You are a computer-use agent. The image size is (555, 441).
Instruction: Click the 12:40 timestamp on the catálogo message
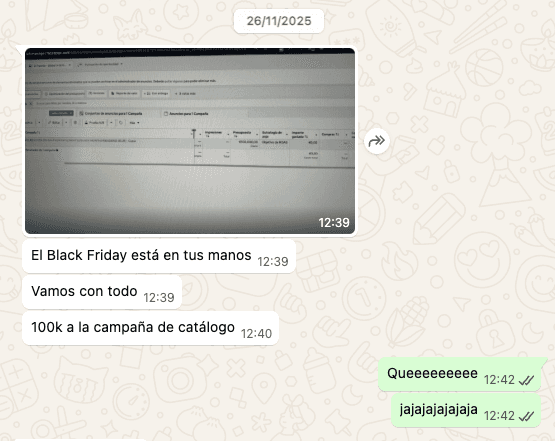256,334
